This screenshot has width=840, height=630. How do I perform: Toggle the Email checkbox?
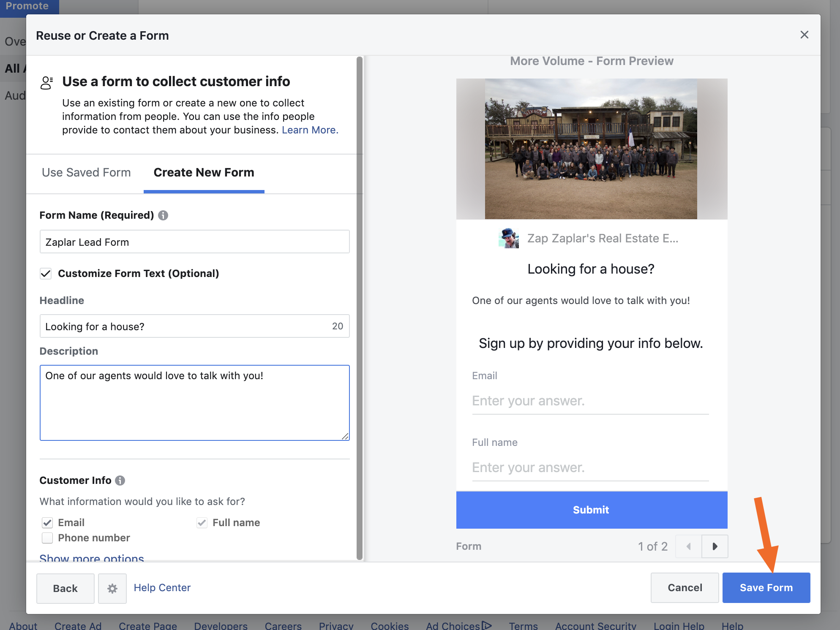click(x=47, y=523)
